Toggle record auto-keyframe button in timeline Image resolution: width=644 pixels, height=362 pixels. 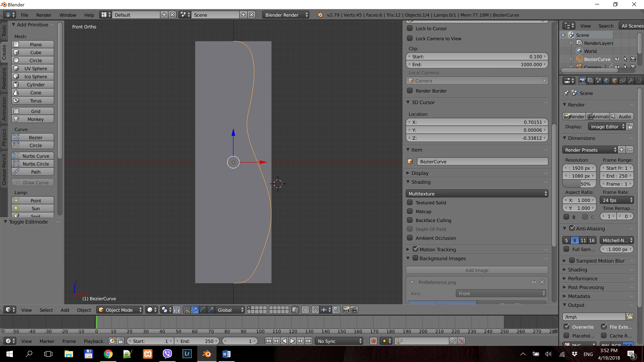(374, 341)
